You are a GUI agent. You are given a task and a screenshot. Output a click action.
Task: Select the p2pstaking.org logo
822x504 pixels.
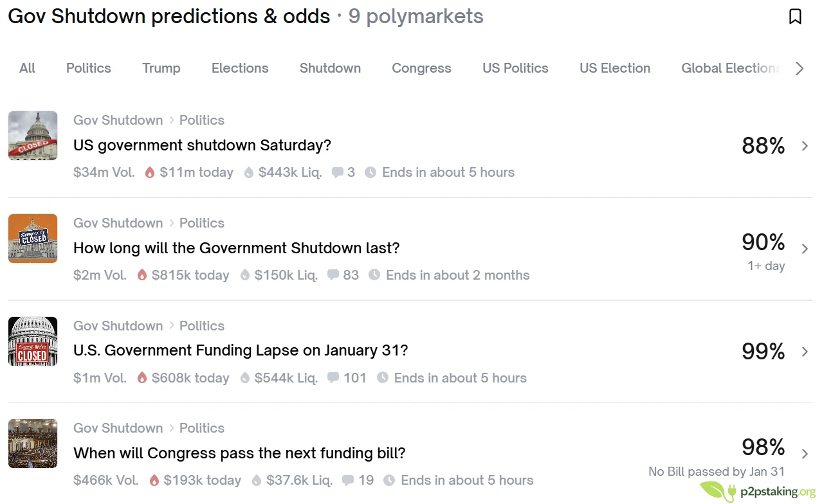click(x=756, y=492)
